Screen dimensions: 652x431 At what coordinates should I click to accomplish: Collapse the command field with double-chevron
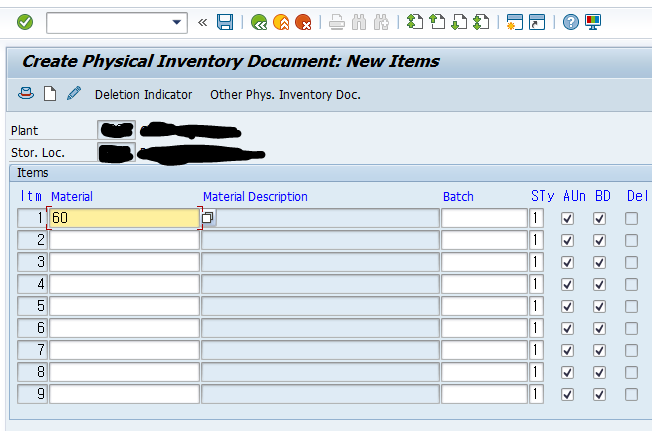click(203, 22)
